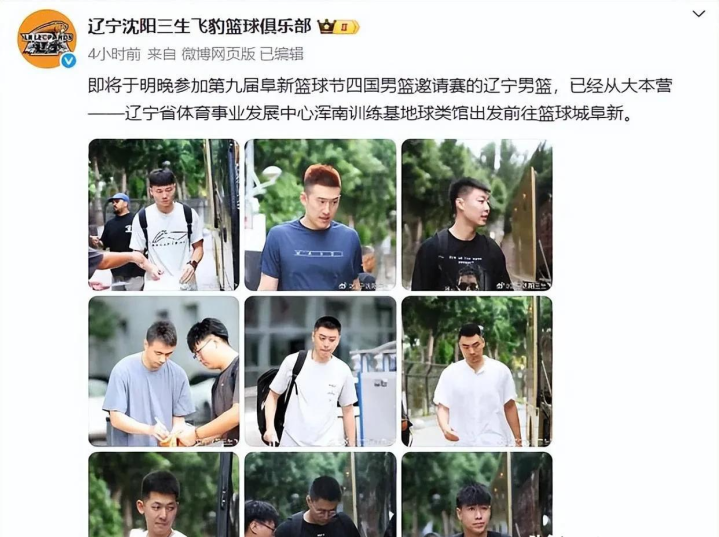Open photo of player in white henley shirt

(x=477, y=371)
